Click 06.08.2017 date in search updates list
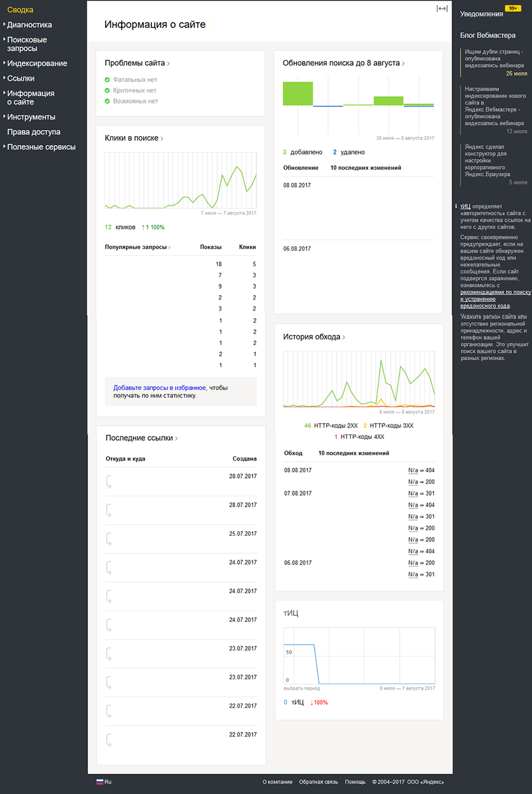This screenshot has width=532, height=794. pyautogui.click(x=297, y=249)
